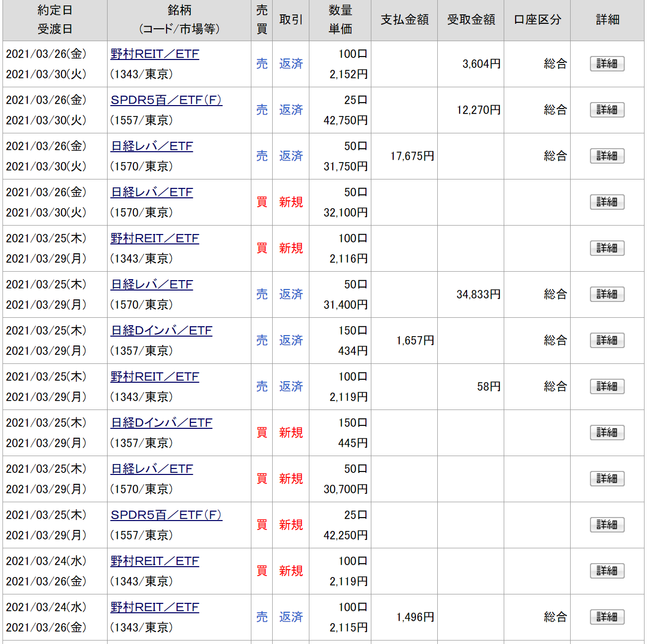647x644 pixels.
Task: Select 総合 in the 58円 row
Action: 555,387
